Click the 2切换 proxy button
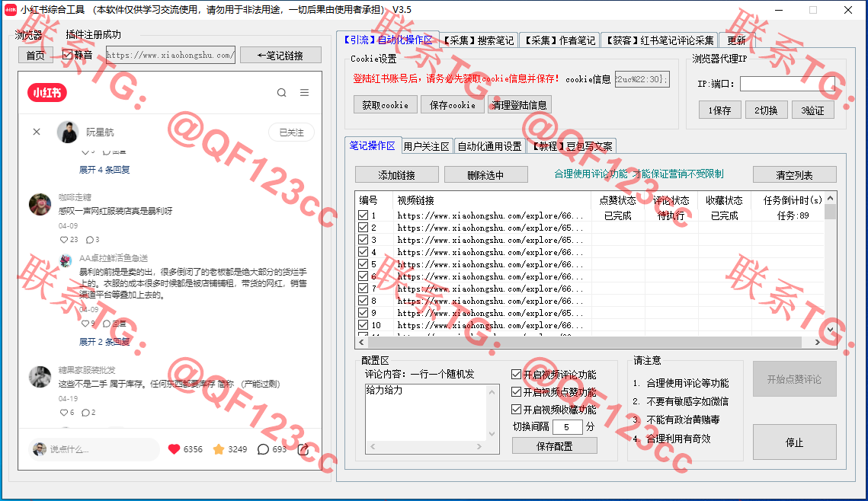868x501 pixels. pos(766,110)
